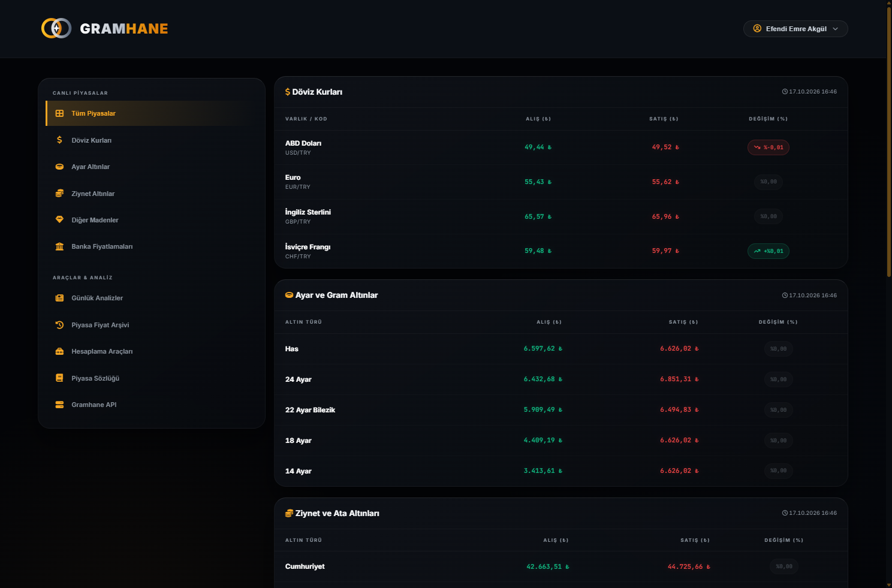The height and width of the screenshot is (588, 892).
Task: Click the dollar icon beside Döviz Kurları menu
Action: (59, 140)
